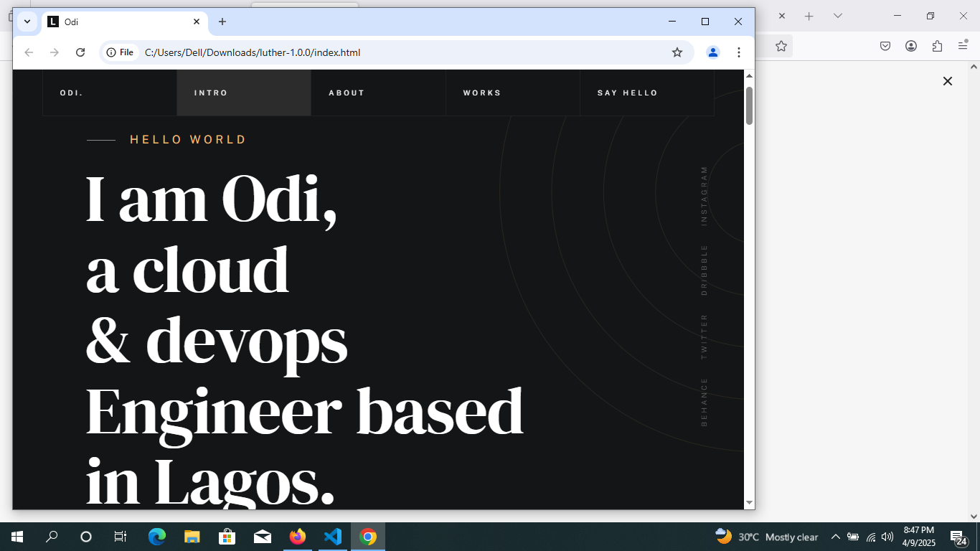Click the Chrome forward arrow
980x551 pixels.
click(55, 52)
